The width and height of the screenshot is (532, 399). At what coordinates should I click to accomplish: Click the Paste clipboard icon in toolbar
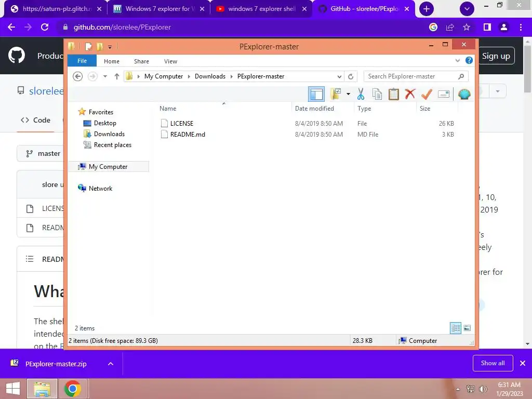[394, 94]
